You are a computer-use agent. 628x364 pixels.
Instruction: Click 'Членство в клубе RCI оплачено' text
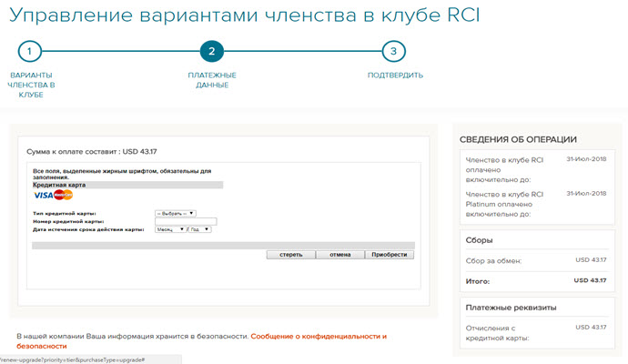click(x=504, y=170)
